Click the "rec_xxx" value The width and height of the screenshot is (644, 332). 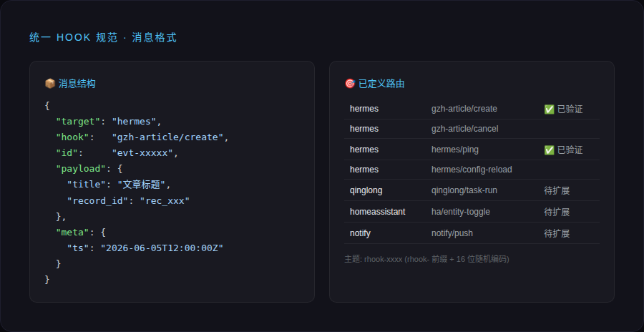point(165,201)
